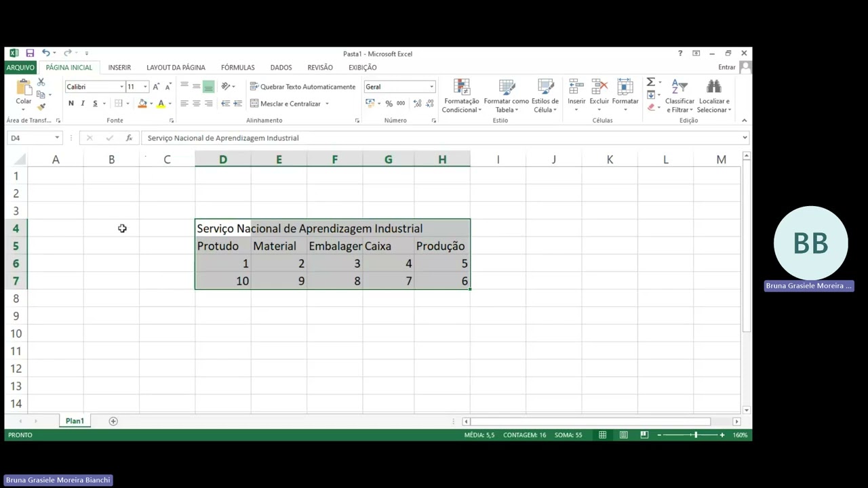This screenshot has height=488, width=868.
Task: Open the Geral number format dropdown
Action: [431, 87]
